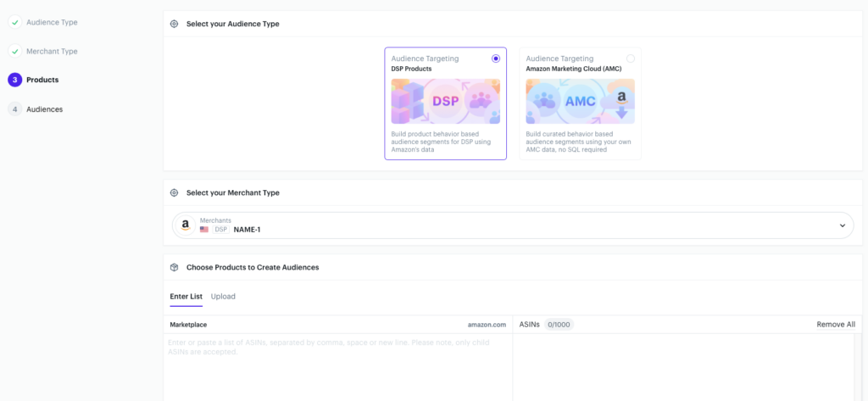Click the box icon beside Choose Products to Create Audiences
The height and width of the screenshot is (401, 868).
[175, 267]
